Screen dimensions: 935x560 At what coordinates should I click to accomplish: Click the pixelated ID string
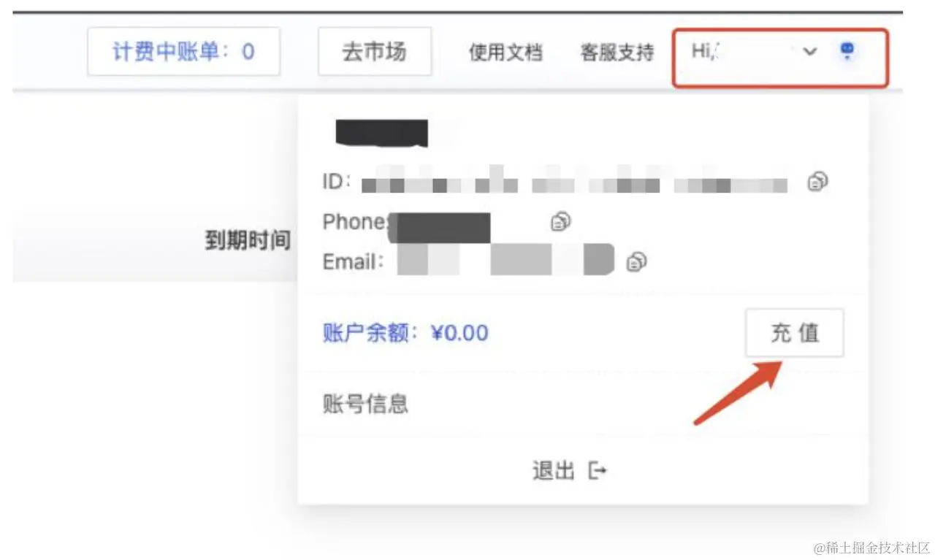click(575, 183)
